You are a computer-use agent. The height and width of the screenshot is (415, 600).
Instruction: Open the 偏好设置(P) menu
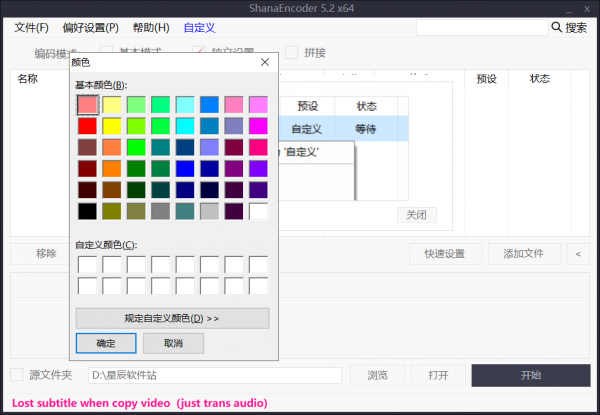click(x=91, y=28)
